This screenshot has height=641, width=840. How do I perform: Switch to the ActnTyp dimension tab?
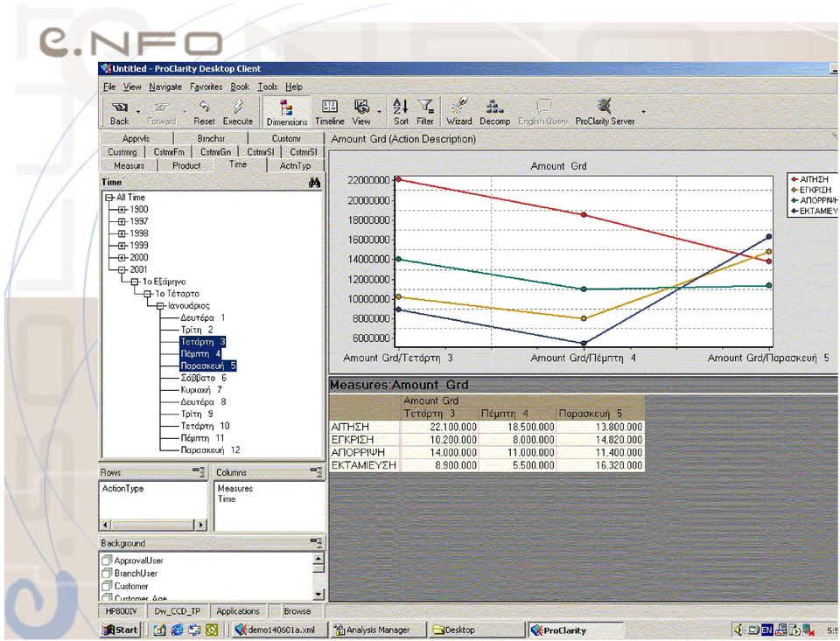pyautogui.click(x=295, y=165)
